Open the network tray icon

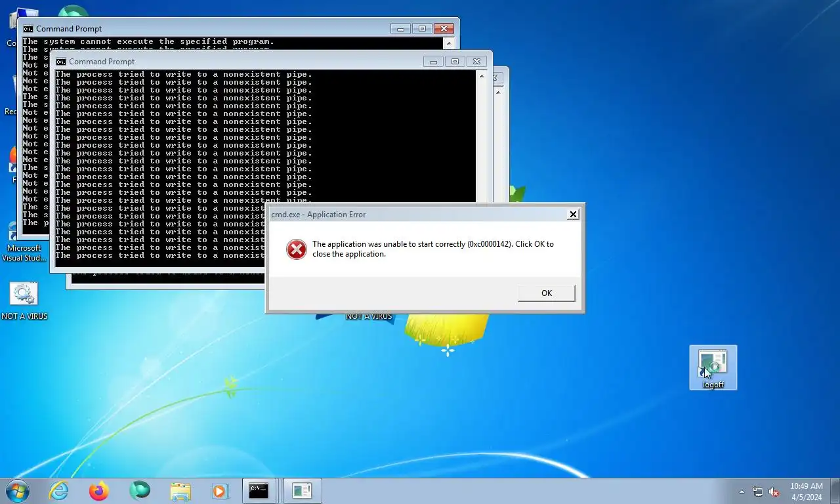(758, 492)
